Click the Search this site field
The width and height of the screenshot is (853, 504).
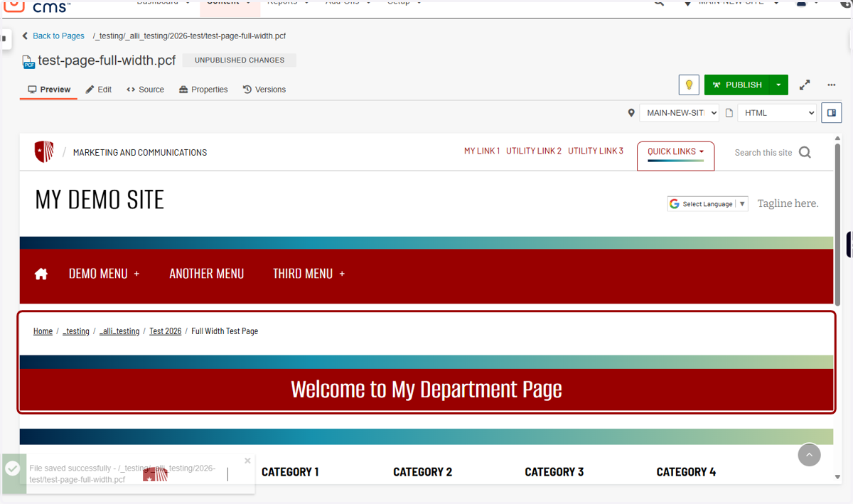click(763, 152)
